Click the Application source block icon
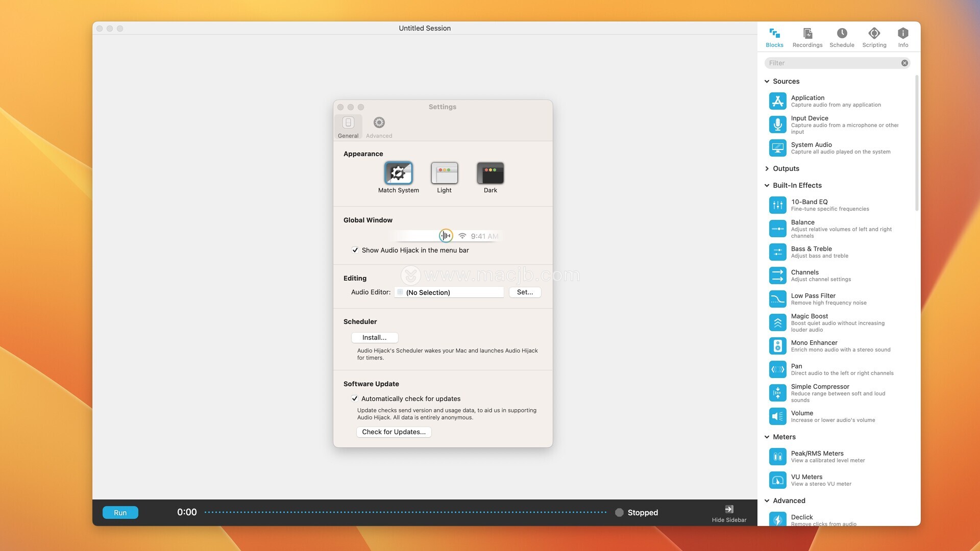Image resolution: width=980 pixels, height=551 pixels. click(x=777, y=101)
